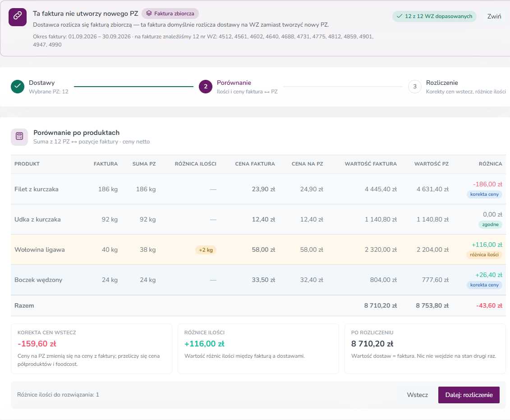Screen dimensions: 510x420
Task: Click the green checkmark Dostawy step icon
Action: [18, 87]
